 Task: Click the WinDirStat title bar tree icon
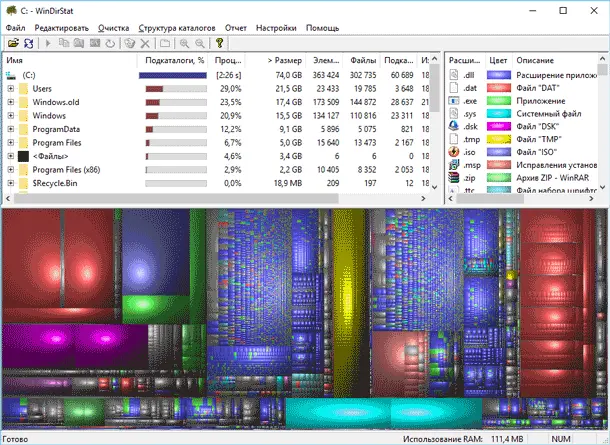pos(11,10)
